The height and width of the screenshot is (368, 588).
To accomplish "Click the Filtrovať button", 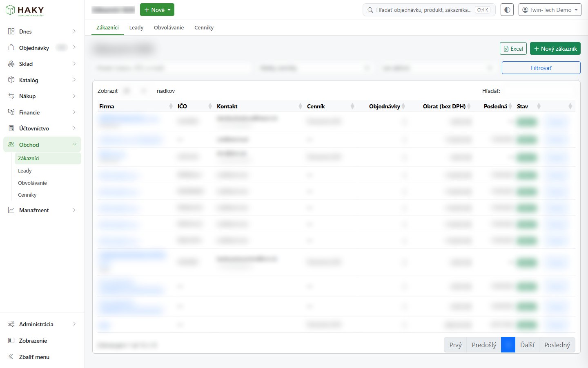I will tap(541, 68).
